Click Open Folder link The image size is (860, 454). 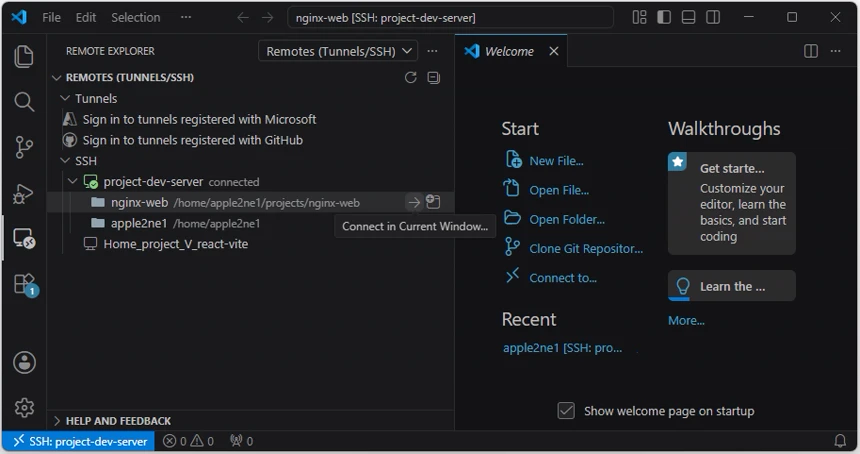click(567, 219)
